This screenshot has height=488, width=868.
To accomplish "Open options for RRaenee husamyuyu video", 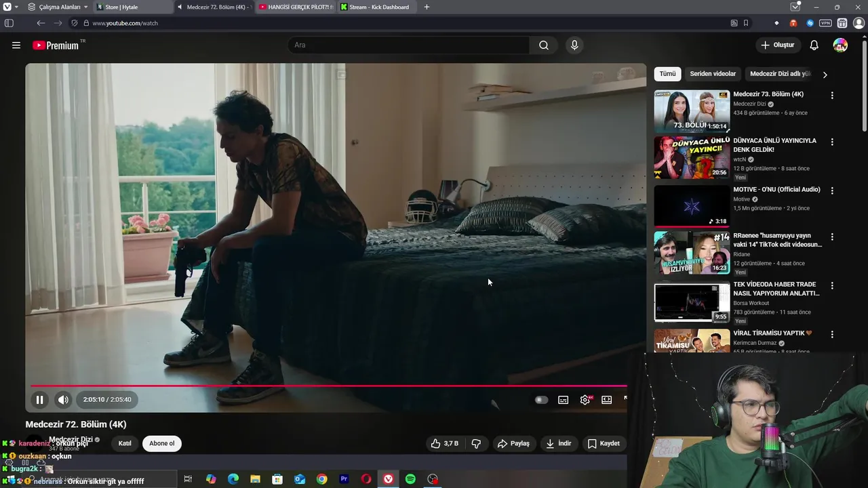I will click(832, 237).
